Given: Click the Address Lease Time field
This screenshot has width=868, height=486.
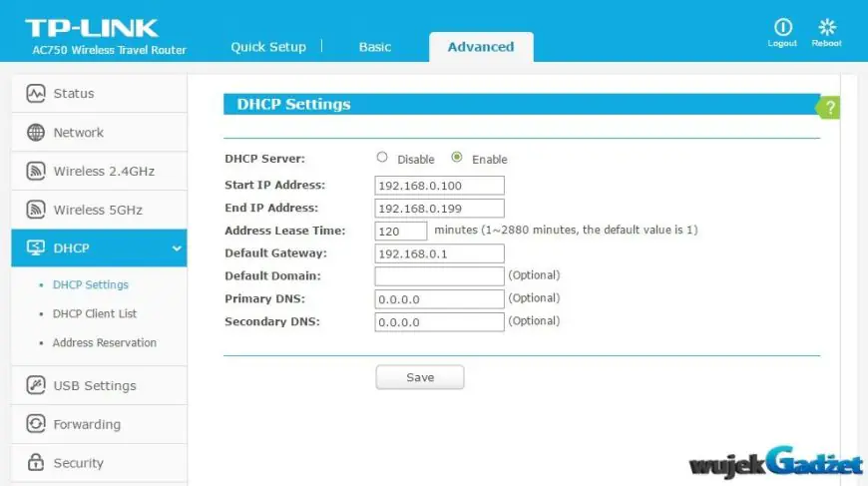Looking at the screenshot, I should pyautogui.click(x=401, y=231).
